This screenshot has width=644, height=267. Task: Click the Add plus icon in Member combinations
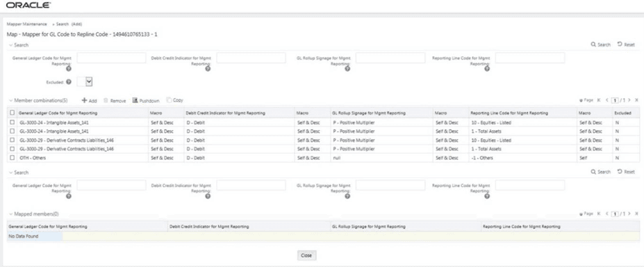pyautogui.click(x=84, y=100)
